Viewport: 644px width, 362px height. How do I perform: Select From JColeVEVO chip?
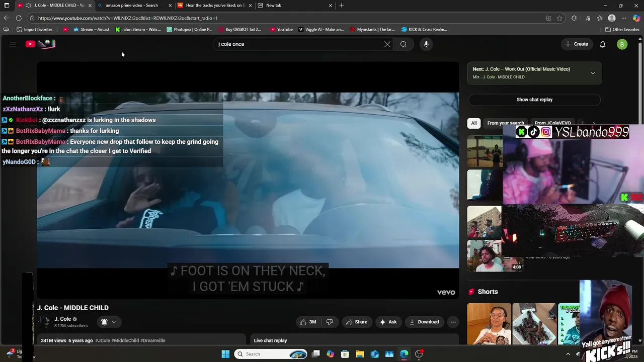click(552, 123)
